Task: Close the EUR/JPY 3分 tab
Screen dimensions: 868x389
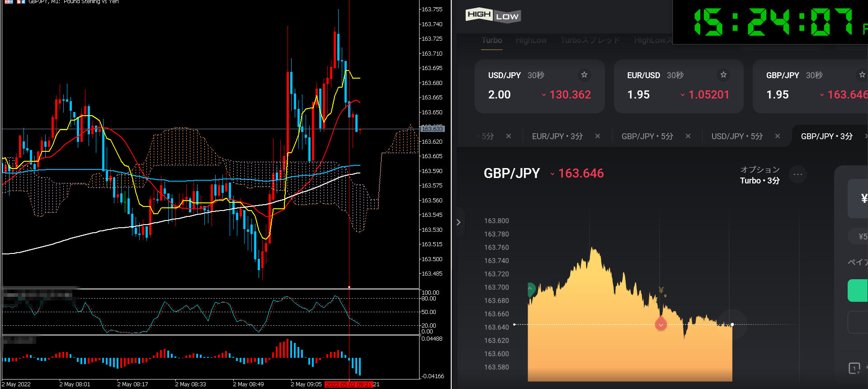Action: (598, 136)
